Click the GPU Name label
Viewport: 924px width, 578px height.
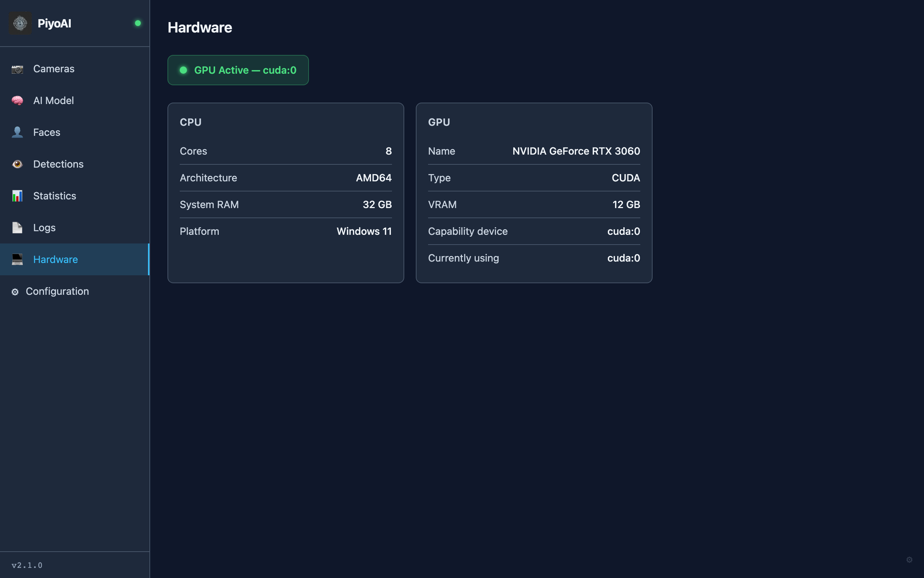442,151
